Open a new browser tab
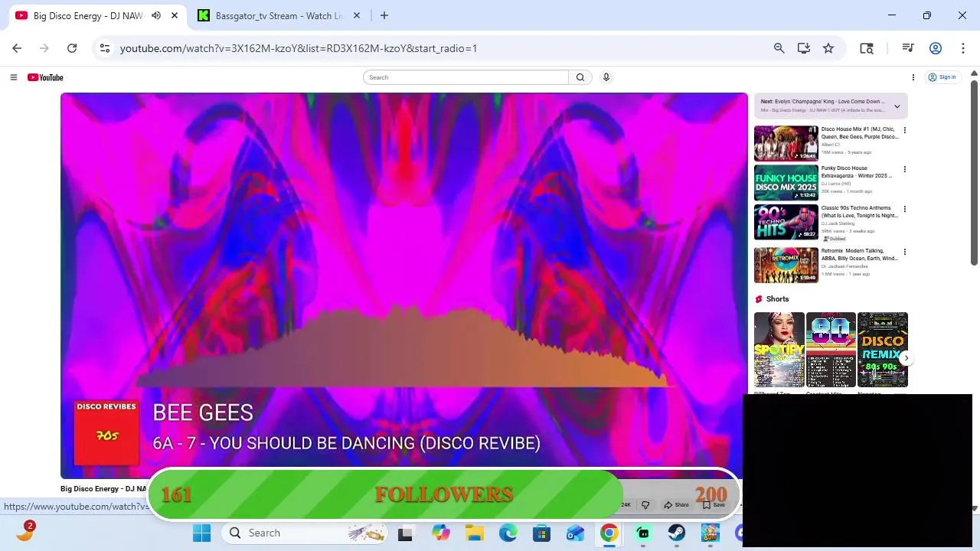The image size is (980, 551). point(384,15)
